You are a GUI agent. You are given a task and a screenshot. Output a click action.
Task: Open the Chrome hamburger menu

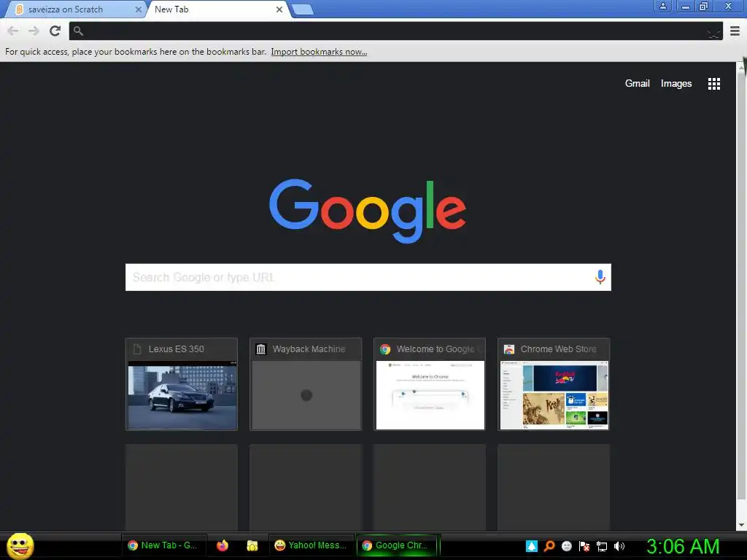tap(735, 31)
